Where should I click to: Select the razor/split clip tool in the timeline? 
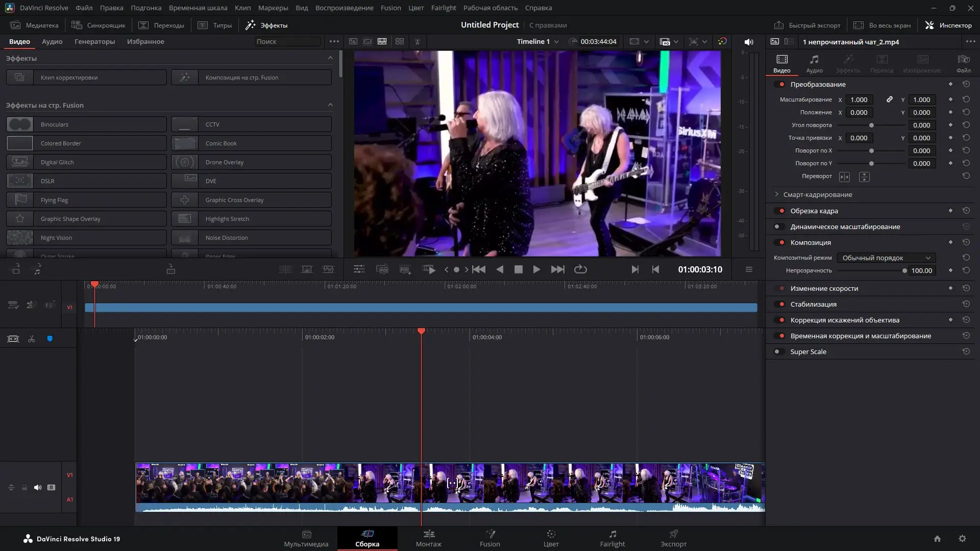pyautogui.click(x=31, y=338)
